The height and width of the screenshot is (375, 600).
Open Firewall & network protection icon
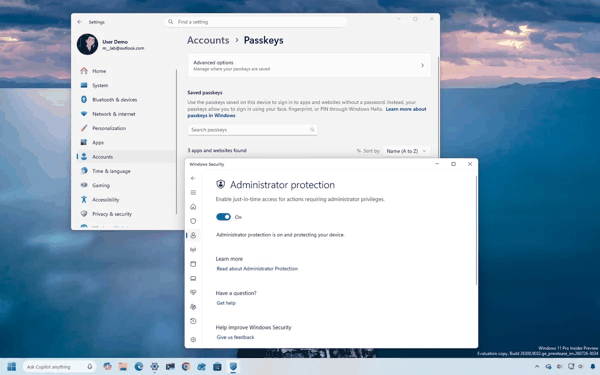pyautogui.click(x=193, y=250)
